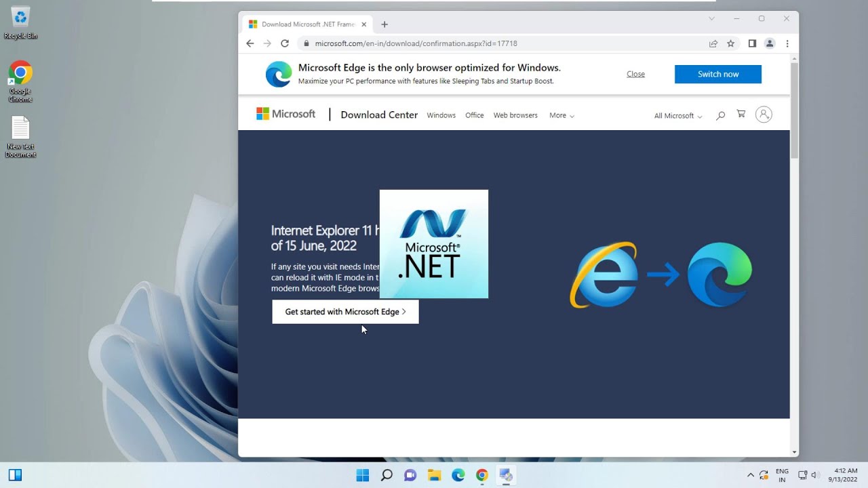
Task: Go to Download Center
Action: tap(379, 115)
